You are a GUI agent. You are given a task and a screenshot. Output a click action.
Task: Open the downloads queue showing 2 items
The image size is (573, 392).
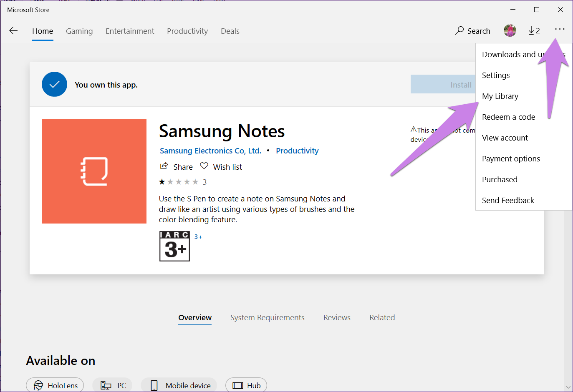click(x=534, y=30)
